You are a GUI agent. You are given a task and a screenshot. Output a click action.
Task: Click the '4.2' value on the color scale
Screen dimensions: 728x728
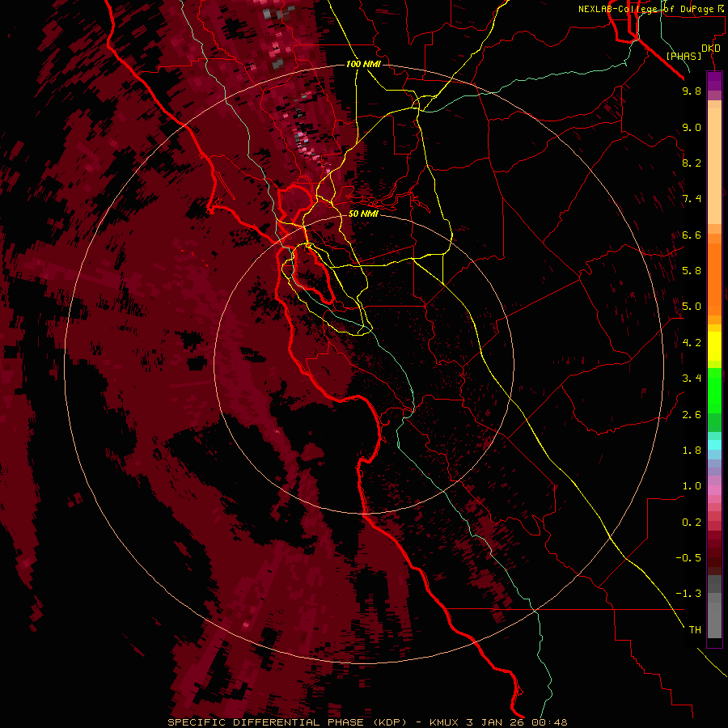click(x=692, y=343)
